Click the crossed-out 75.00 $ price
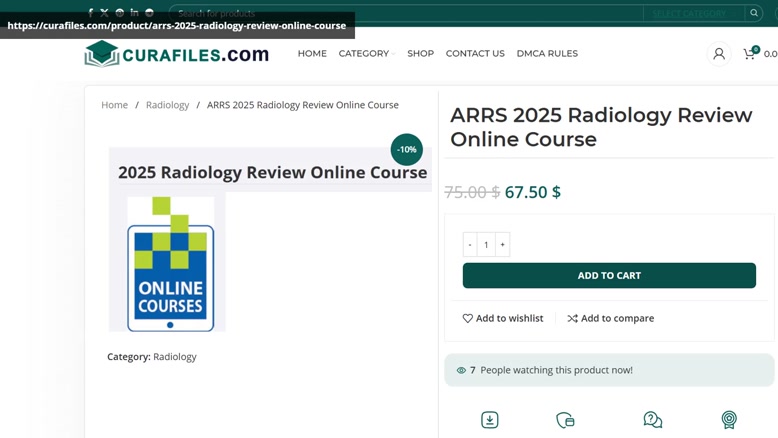 (x=472, y=192)
